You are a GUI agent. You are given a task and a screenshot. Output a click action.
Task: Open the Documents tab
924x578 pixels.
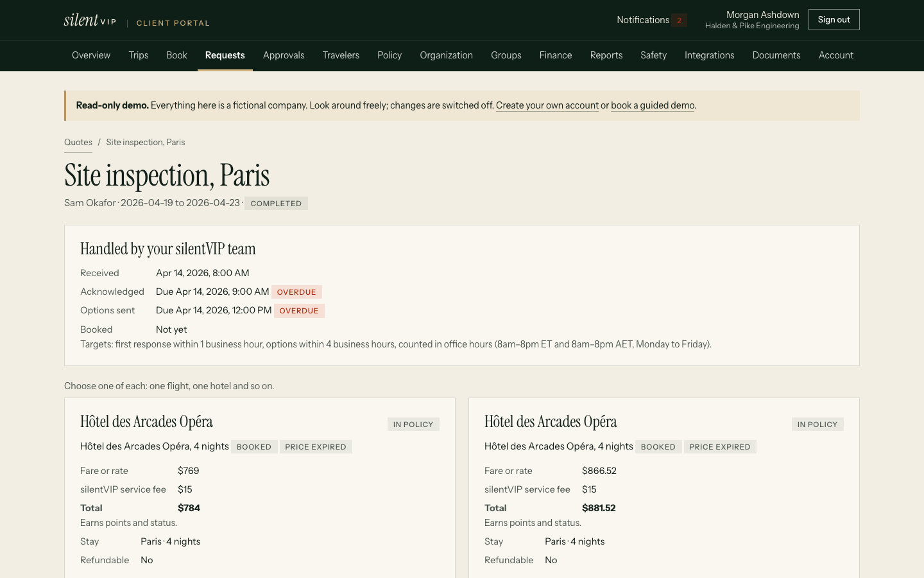pos(776,55)
